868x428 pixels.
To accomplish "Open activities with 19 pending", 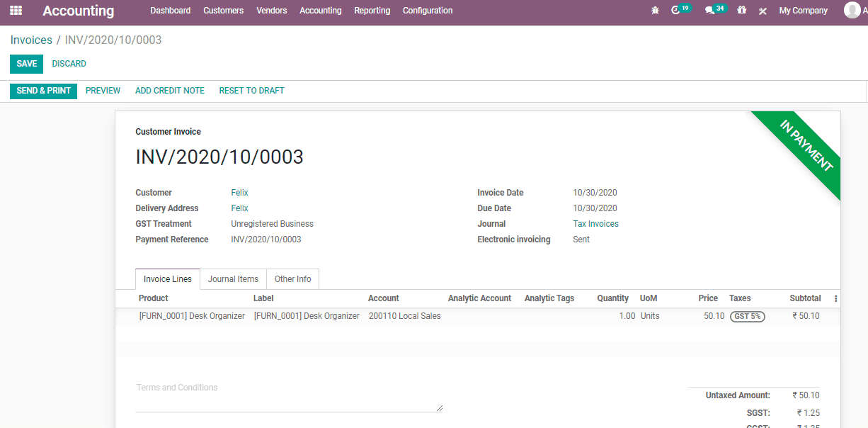I will tap(678, 10).
